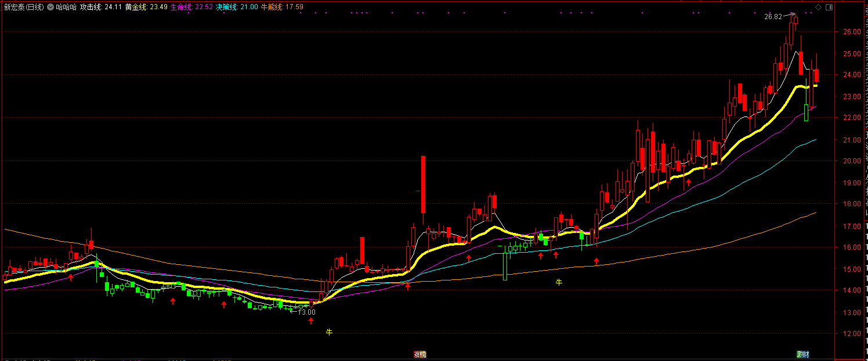Click the yellow 牛 marker near the 14.00 level

click(x=559, y=282)
